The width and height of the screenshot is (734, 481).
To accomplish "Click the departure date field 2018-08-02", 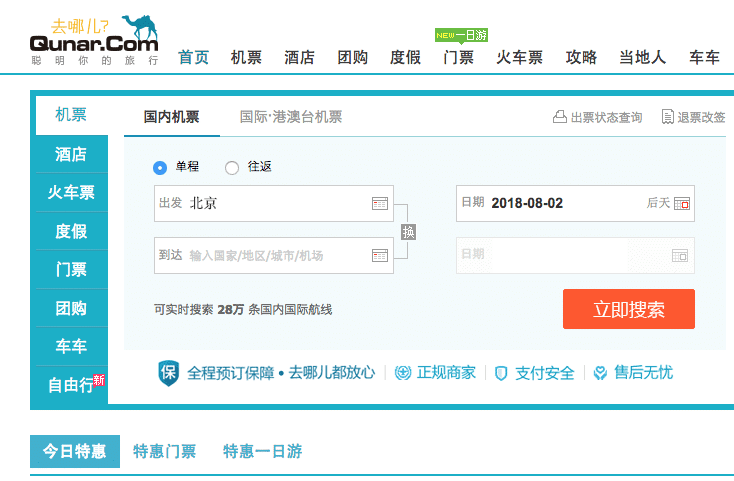I will click(x=560, y=203).
